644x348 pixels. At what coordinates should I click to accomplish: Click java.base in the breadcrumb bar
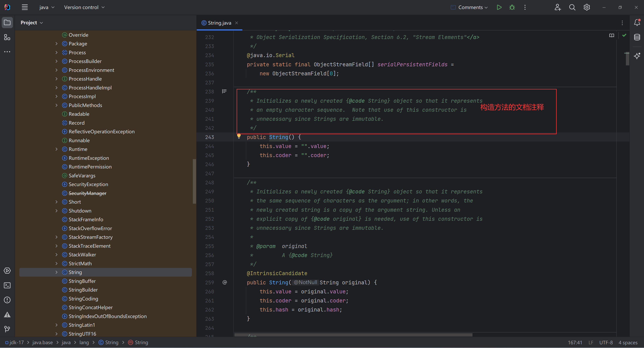[x=42, y=342]
